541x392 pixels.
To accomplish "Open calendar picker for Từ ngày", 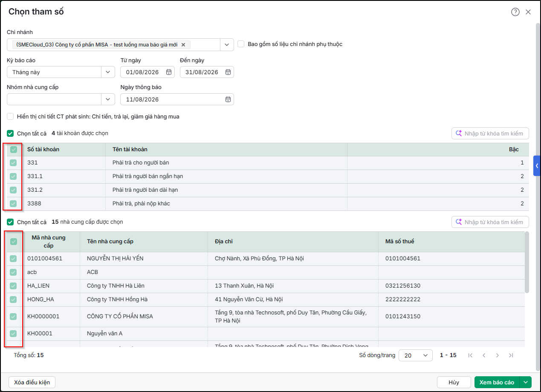I will 169,72.
